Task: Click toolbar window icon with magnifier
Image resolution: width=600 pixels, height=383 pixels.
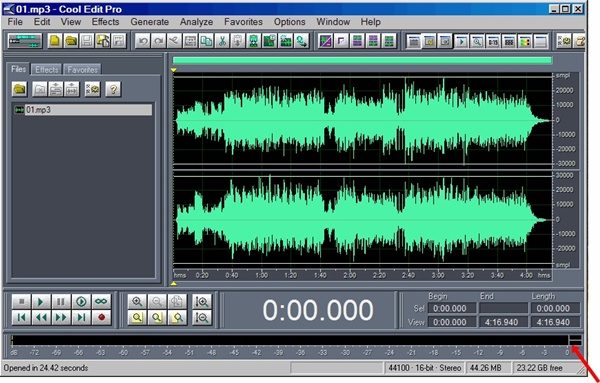Action: [477, 41]
